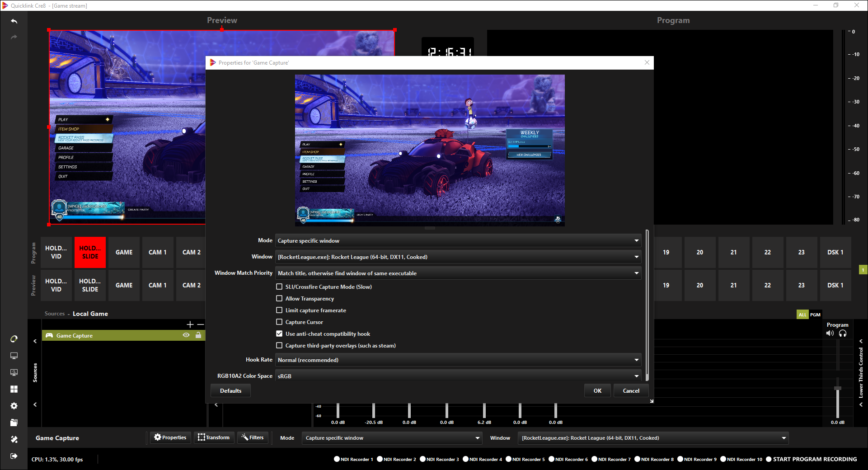
Task: Open the Quicklink sync icon in sidebar
Action: [14, 339]
